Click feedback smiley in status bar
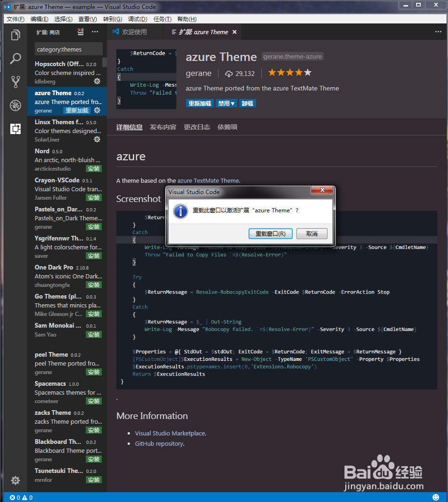The image size is (448, 502). 436,497
